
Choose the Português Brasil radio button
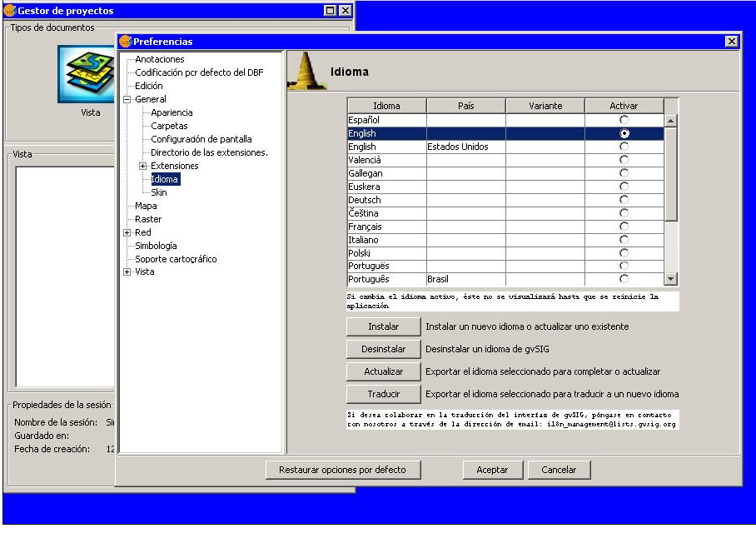(624, 279)
